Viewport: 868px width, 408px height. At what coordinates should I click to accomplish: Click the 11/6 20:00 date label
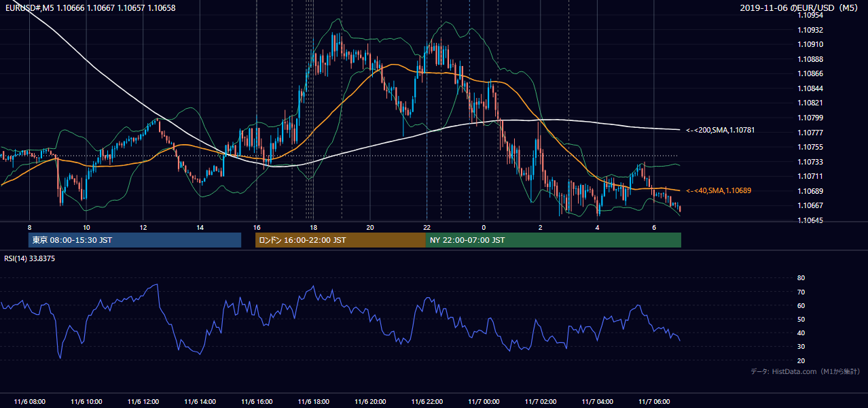click(x=370, y=402)
